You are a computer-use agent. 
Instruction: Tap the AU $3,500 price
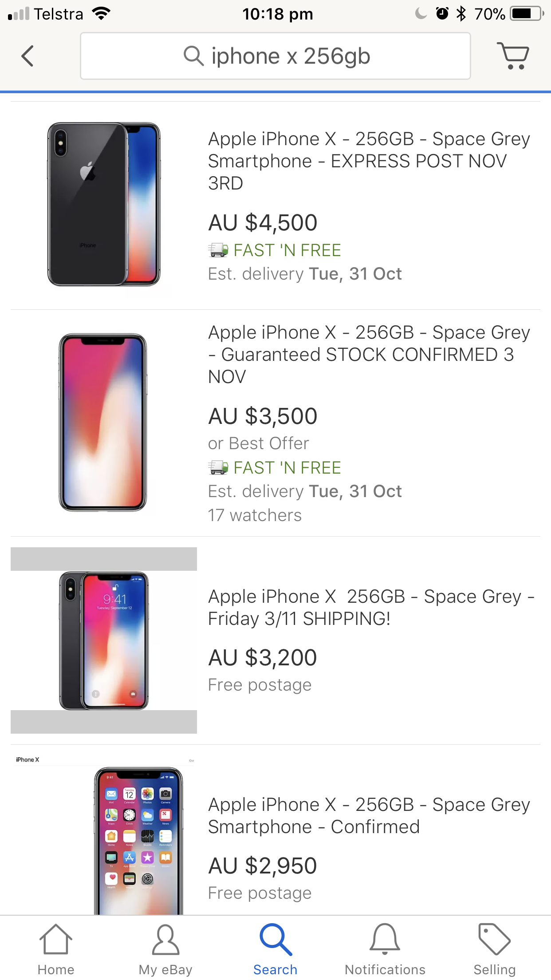263,416
